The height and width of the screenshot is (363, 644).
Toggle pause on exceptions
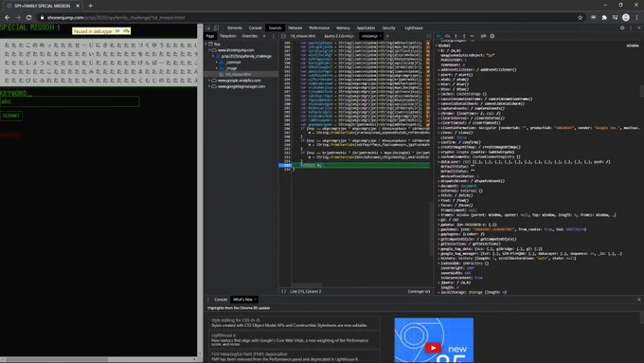click(x=492, y=36)
